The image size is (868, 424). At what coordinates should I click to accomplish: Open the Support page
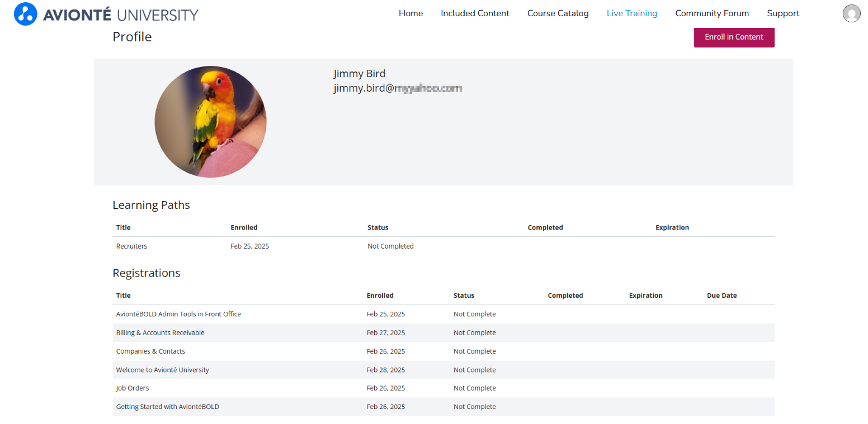tap(783, 13)
